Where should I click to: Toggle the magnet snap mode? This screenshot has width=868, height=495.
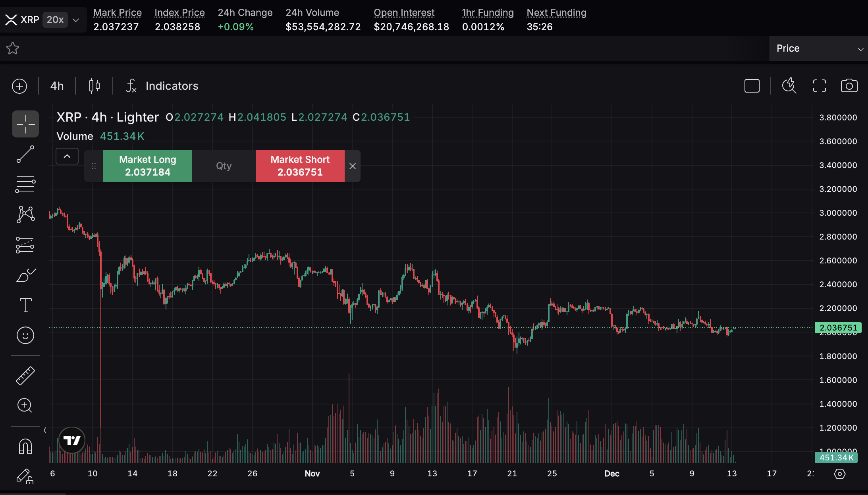[25, 446]
